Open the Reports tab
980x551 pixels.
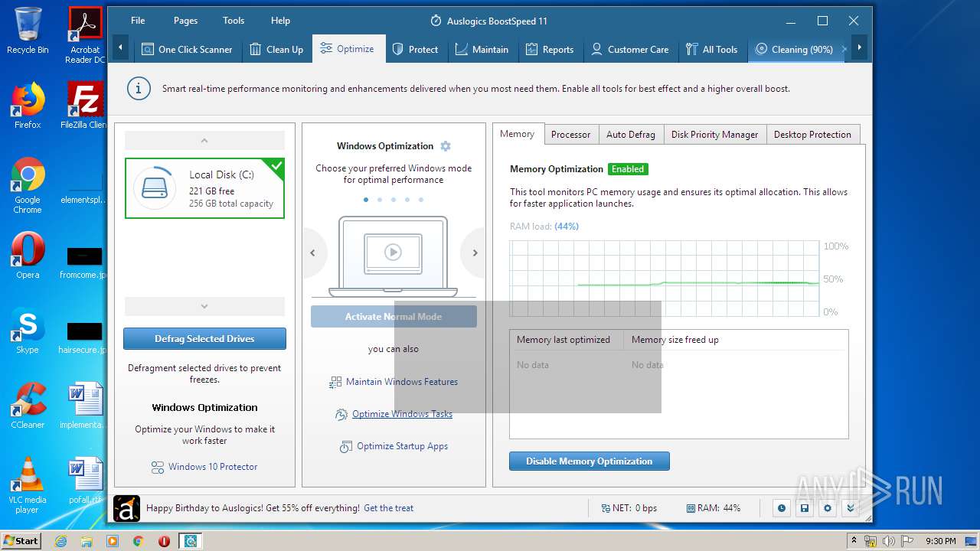(550, 49)
